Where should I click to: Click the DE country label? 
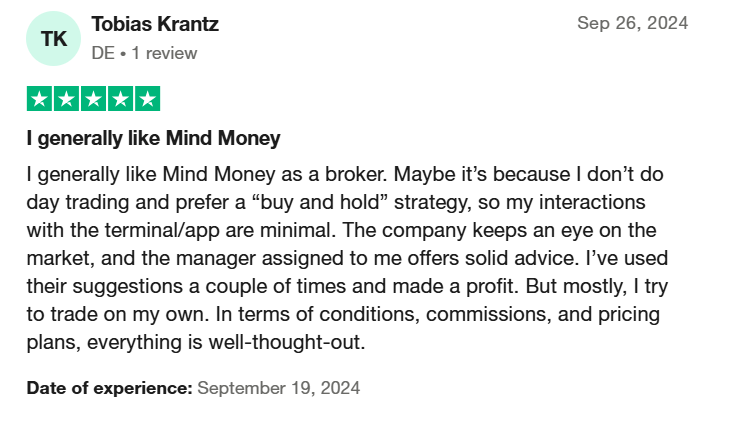(x=103, y=53)
